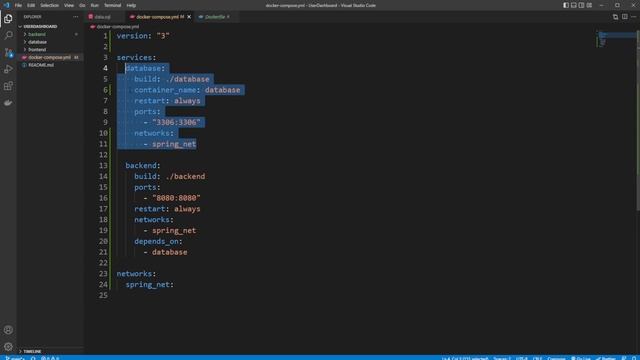Click the feedback icon in status bar
This screenshot has height=360, width=640.
coord(624,358)
